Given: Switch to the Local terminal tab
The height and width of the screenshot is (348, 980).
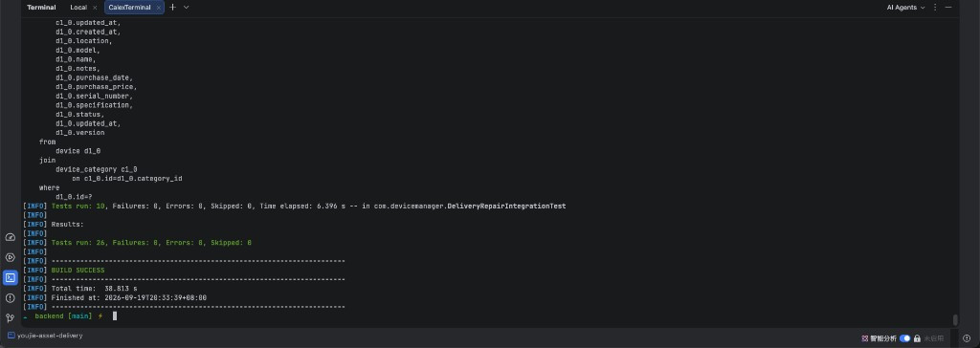Looking at the screenshot, I should pyautogui.click(x=78, y=8).
